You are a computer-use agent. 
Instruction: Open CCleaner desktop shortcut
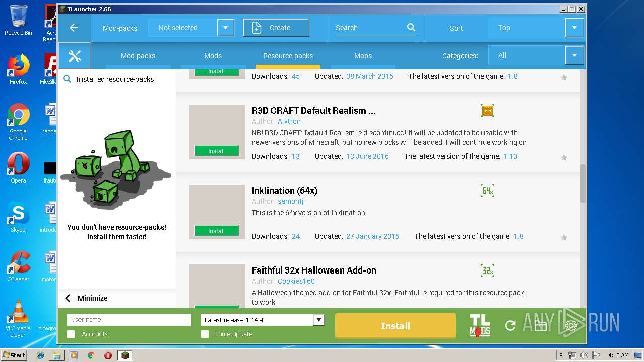point(18,267)
